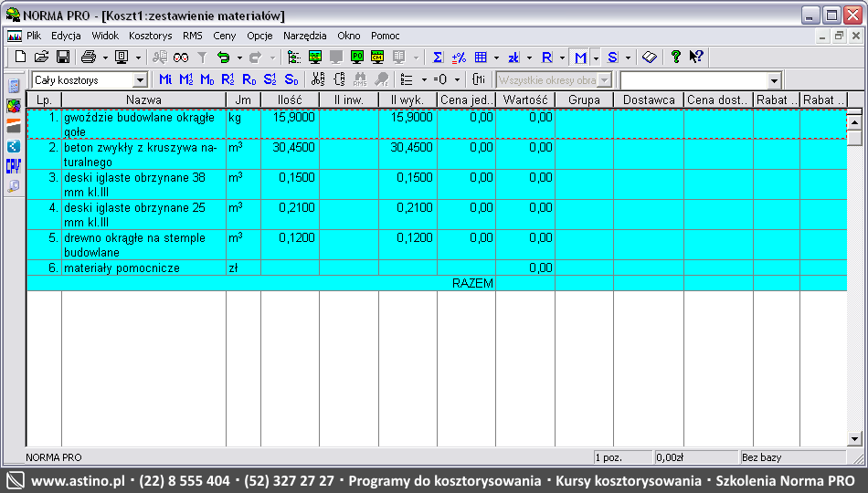Click the R½ labor icon

click(x=228, y=79)
